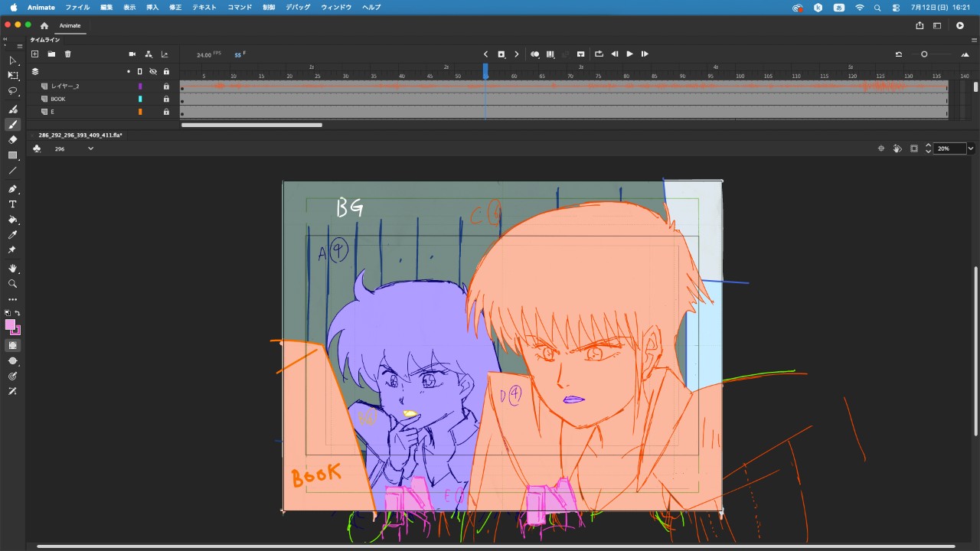Open the ウィンドウ menu
The width and height of the screenshot is (980, 551).
coord(336,7)
